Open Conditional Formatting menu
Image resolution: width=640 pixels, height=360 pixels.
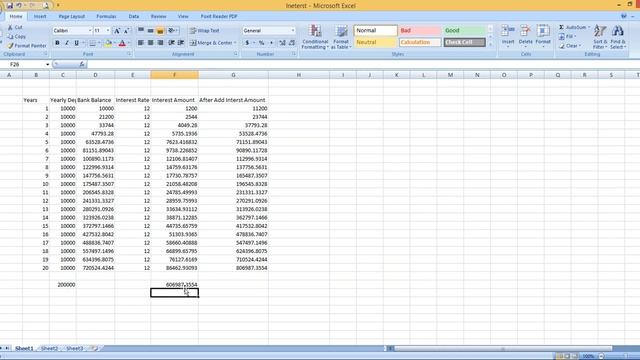pos(315,37)
